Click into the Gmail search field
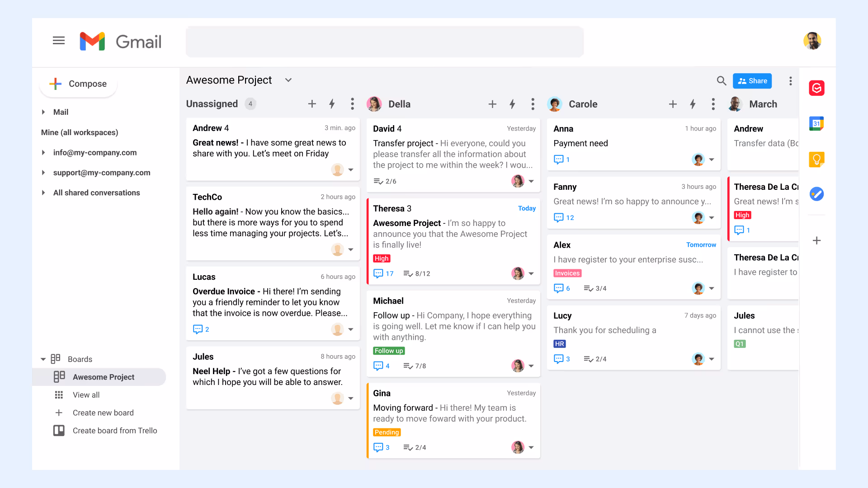 tap(384, 42)
